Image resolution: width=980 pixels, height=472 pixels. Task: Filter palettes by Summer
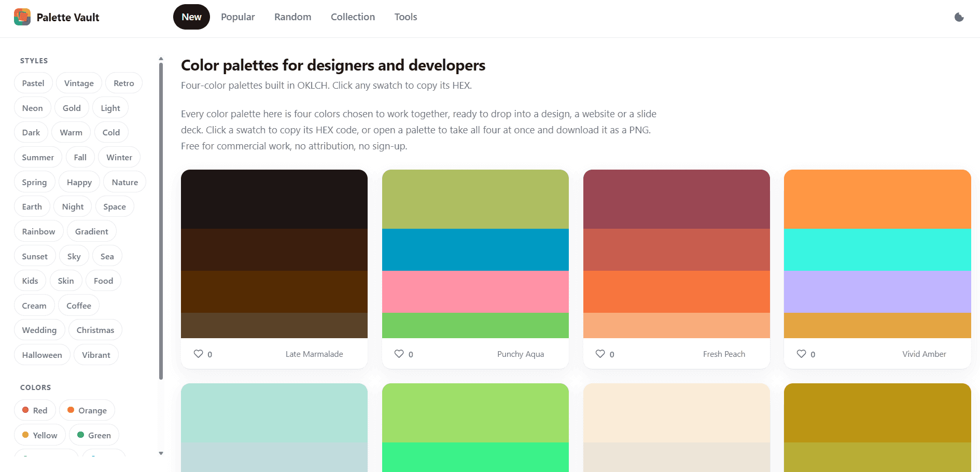click(x=38, y=157)
